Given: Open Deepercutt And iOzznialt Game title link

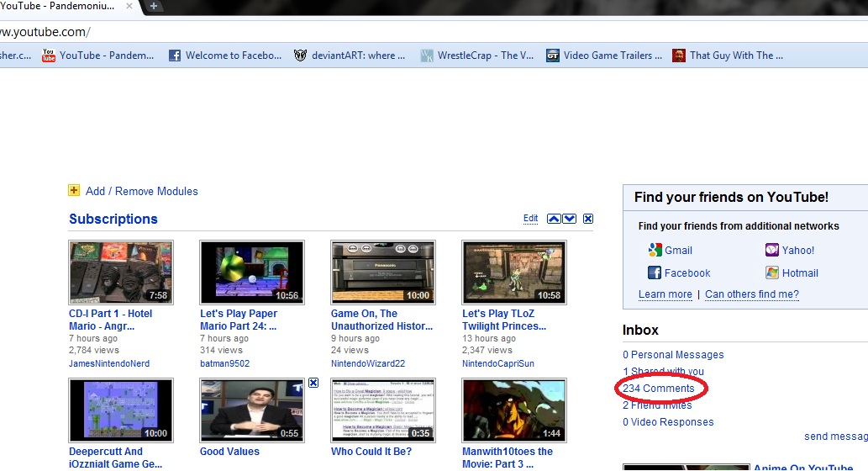Looking at the screenshot, I should point(115,458).
